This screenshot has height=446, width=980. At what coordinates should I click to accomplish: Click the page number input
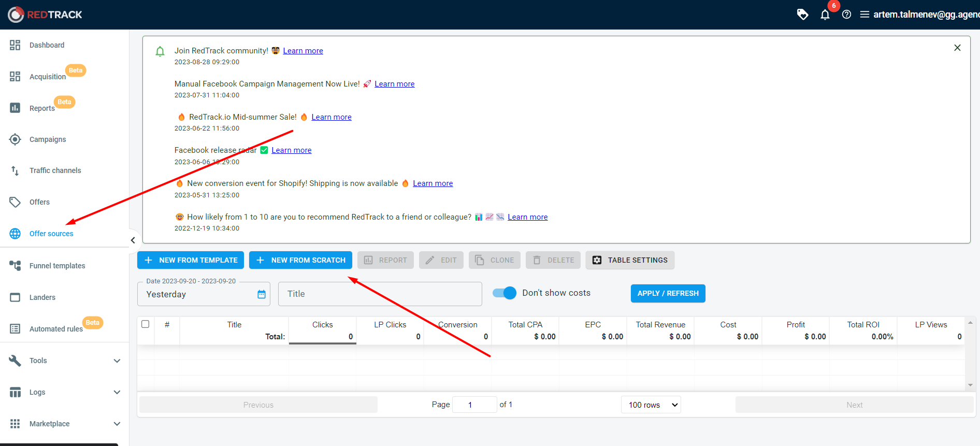(474, 405)
